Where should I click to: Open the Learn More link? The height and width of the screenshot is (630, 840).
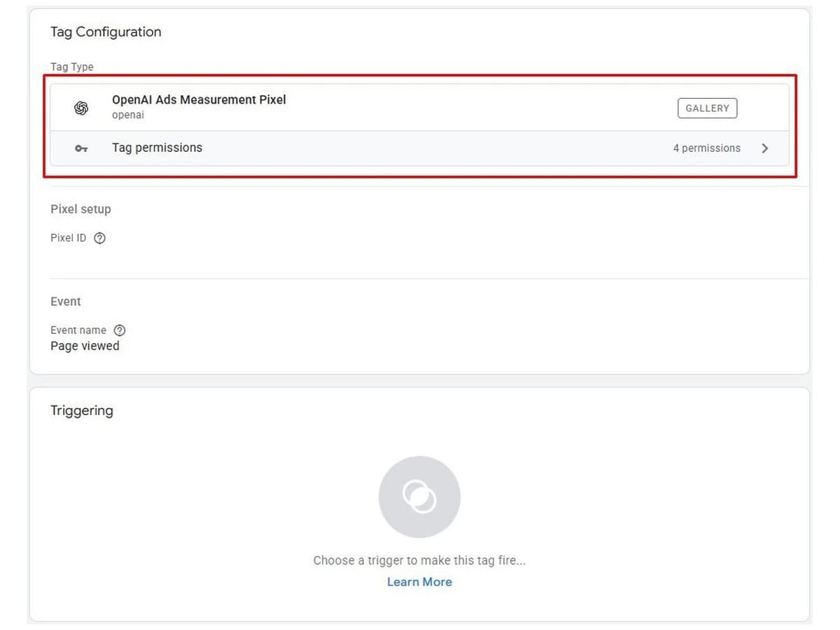pyautogui.click(x=419, y=582)
